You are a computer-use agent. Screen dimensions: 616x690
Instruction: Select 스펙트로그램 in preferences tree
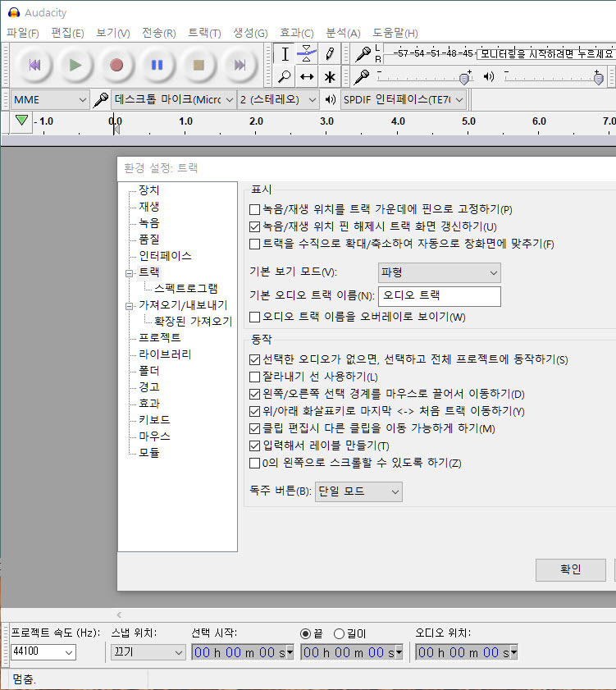(x=186, y=289)
